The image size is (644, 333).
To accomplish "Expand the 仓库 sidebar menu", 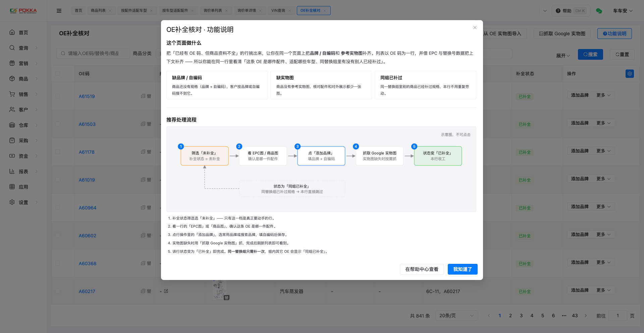I will [x=23, y=125].
